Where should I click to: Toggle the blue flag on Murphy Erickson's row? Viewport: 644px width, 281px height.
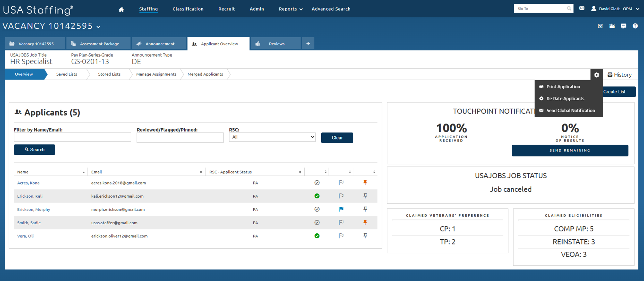pos(341,209)
